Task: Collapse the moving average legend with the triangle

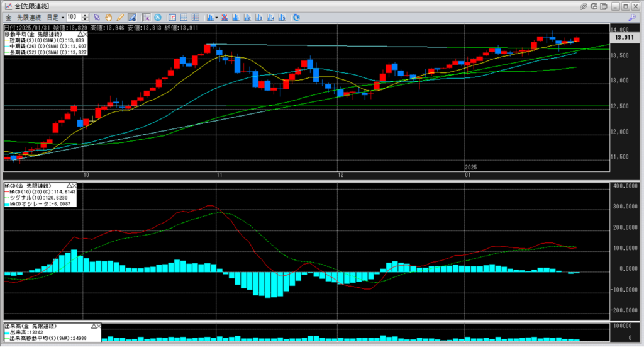Action: (82, 33)
